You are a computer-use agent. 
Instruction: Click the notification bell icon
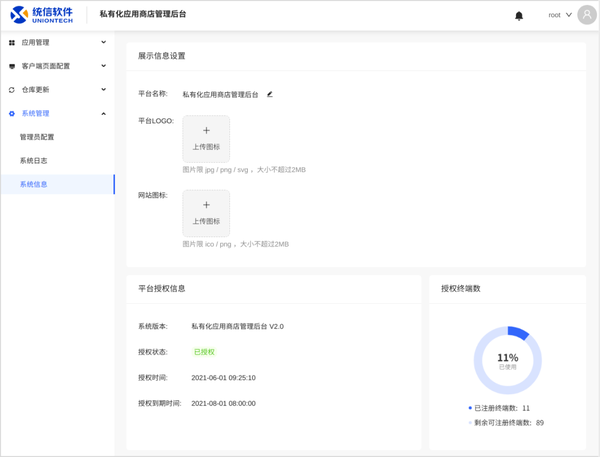click(519, 15)
